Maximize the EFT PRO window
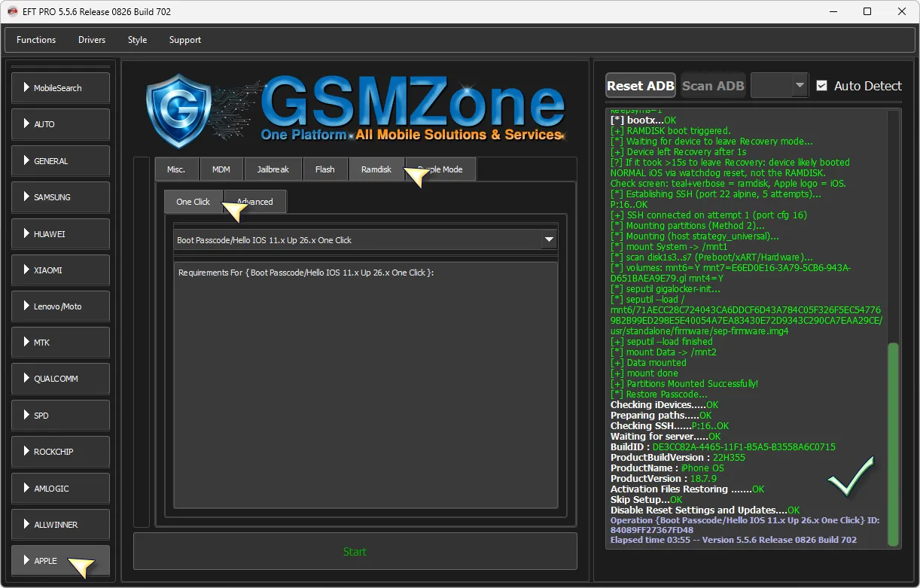 [867, 11]
